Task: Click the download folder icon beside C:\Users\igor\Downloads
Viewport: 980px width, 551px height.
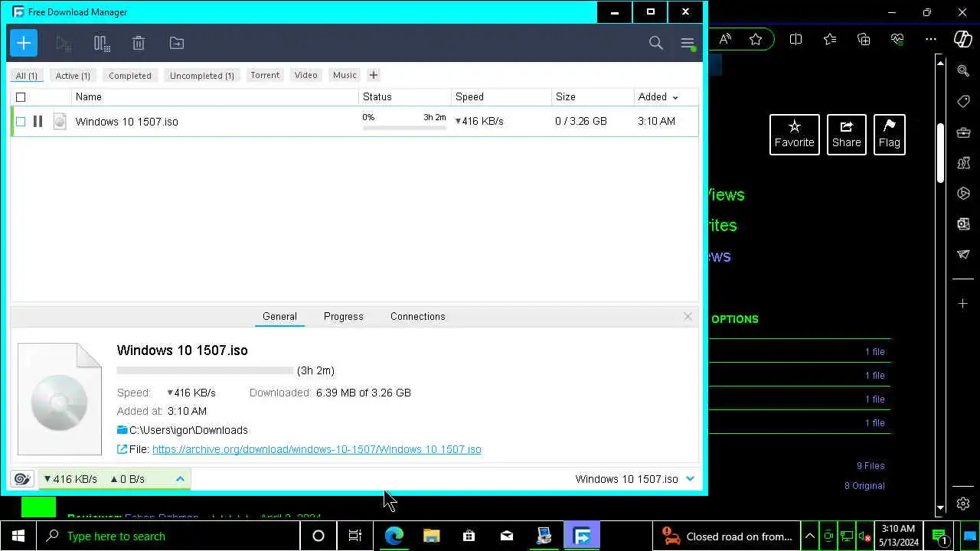Action: click(122, 430)
